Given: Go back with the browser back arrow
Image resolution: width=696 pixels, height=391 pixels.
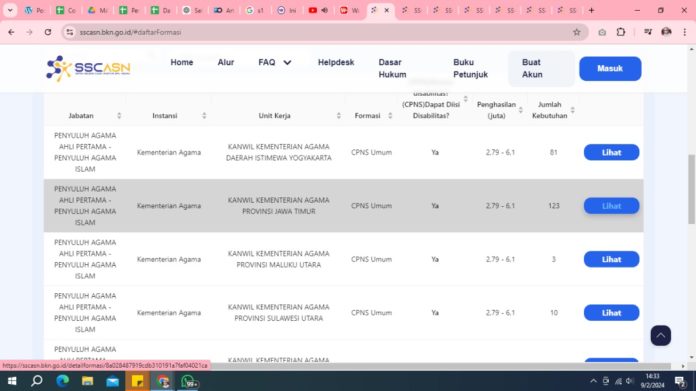Looking at the screenshot, I should coord(11,32).
